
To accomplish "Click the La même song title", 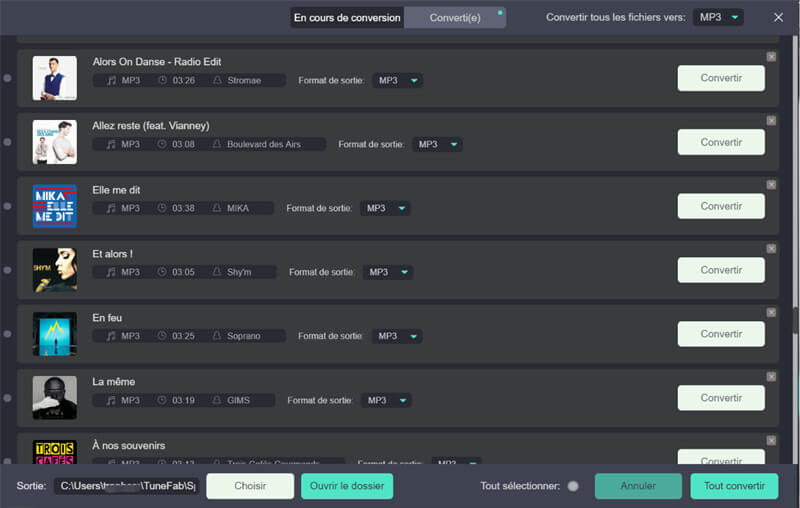I will 113,382.
